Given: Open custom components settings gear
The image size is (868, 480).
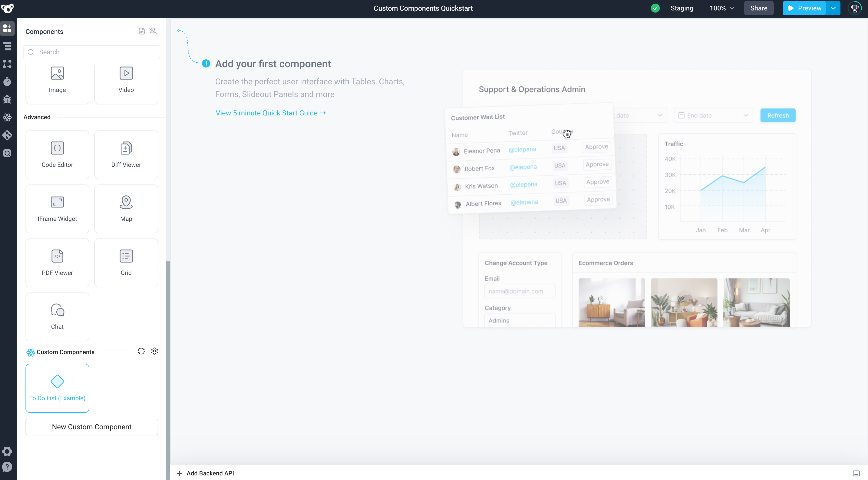Looking at the screenshot, I should (x=154, y=351).
